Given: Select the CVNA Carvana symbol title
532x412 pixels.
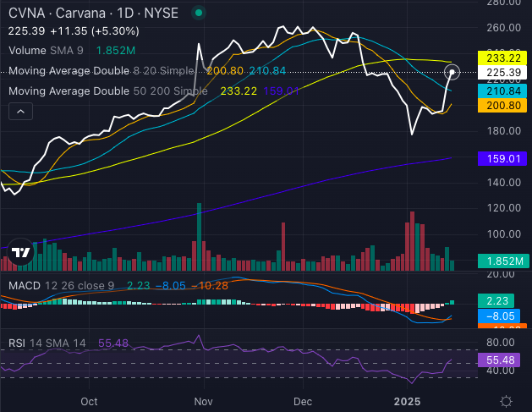Looking at the screenshot, I should pyautogui.click(x=95, y=14).
